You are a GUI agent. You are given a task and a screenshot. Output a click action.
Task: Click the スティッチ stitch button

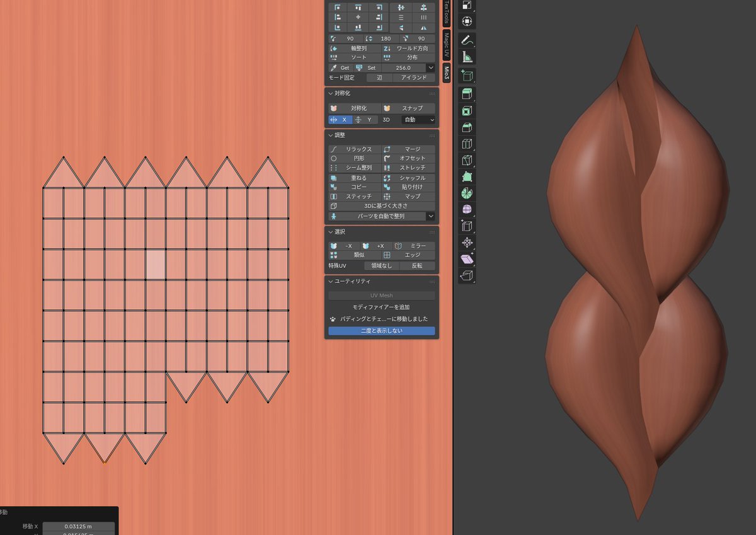(354, 197)
